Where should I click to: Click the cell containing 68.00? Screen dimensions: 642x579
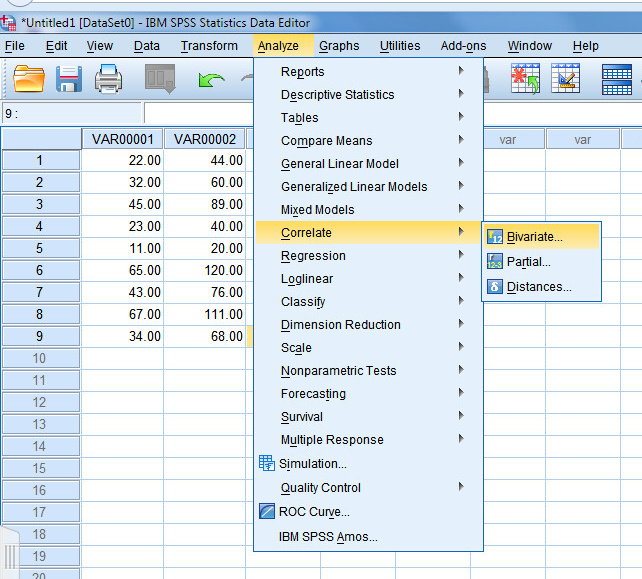coord(205,336)
